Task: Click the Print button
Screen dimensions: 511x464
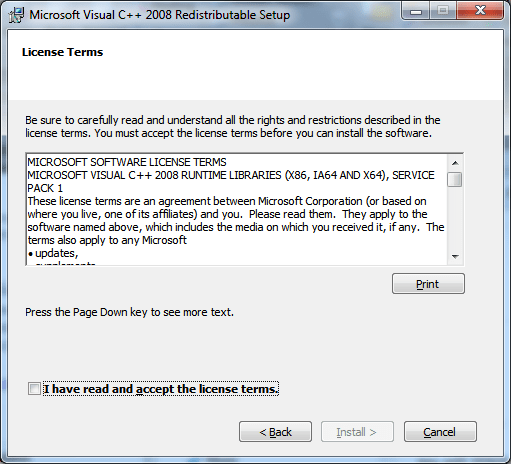Action: 428,284
